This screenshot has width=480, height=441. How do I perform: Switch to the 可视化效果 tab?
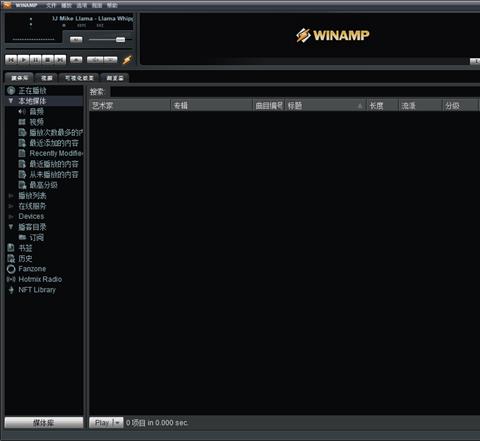pyautogui.click(x=79, y=78)
